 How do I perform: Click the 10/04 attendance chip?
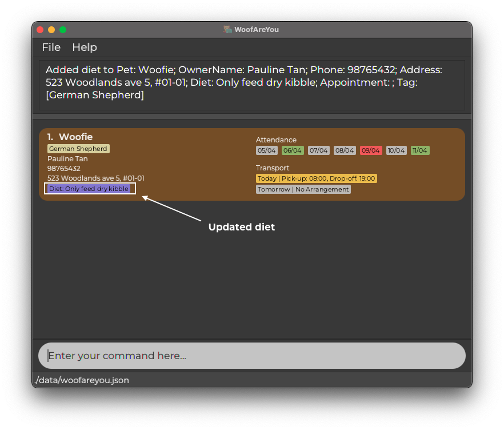(x=396, y=150)
